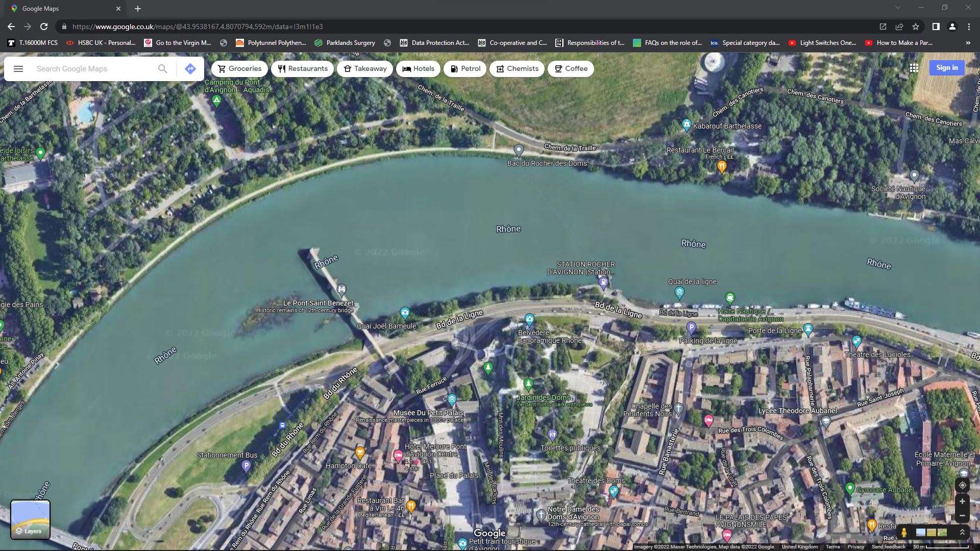The width and height of the screenshot is (980, 551).
Task: Open the HSBC UK bookmark
Action: pos(101,43)
